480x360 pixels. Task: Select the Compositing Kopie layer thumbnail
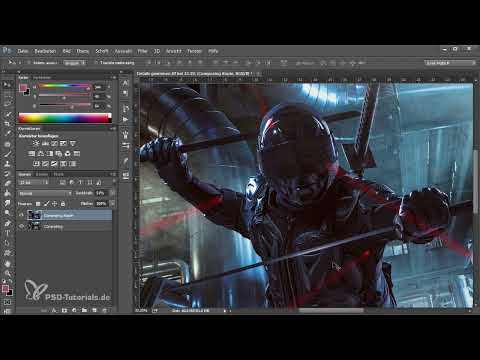34,215
